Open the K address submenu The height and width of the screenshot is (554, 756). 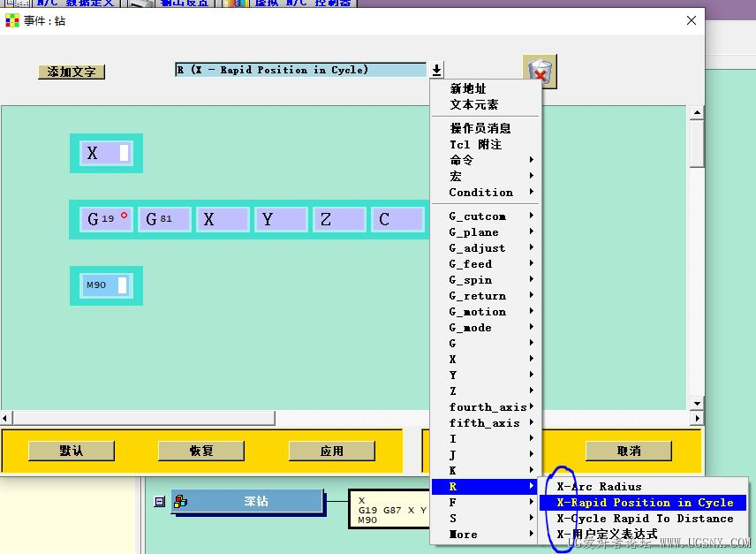coord(486,471)
